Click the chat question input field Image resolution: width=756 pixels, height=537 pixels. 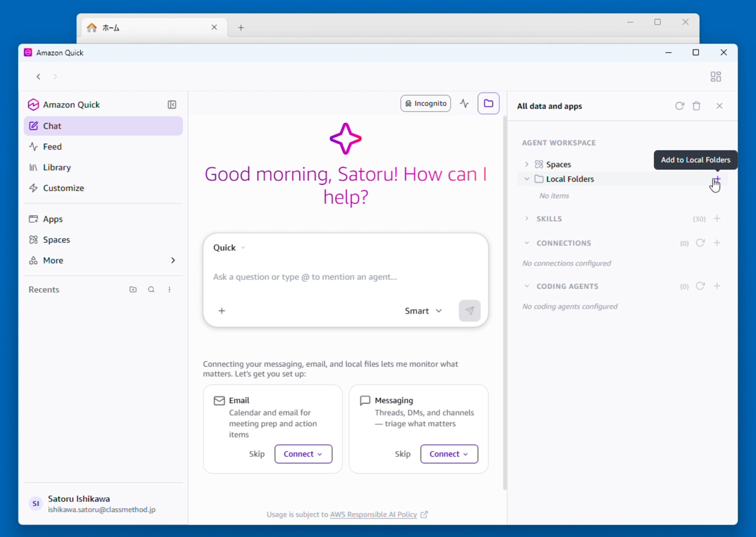point(345,277)
